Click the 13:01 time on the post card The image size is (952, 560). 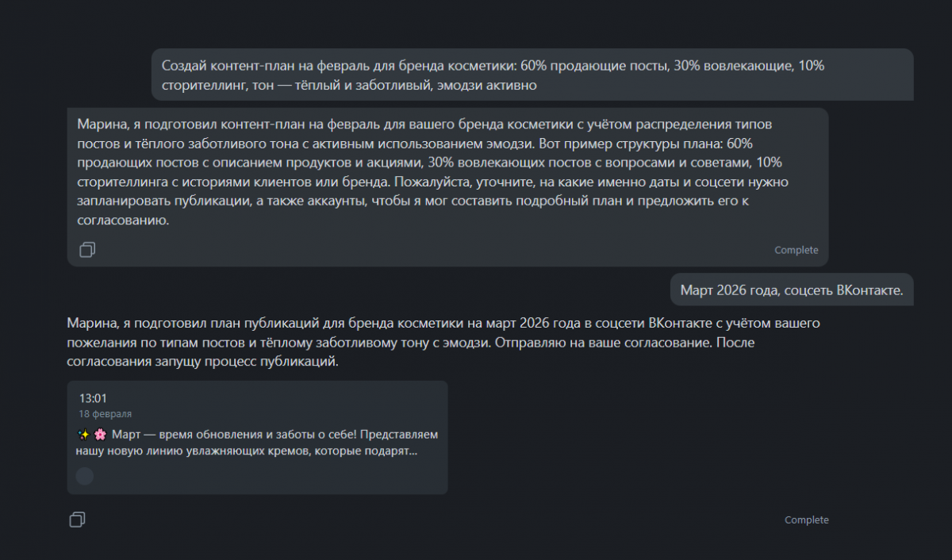tap(93, 398)
